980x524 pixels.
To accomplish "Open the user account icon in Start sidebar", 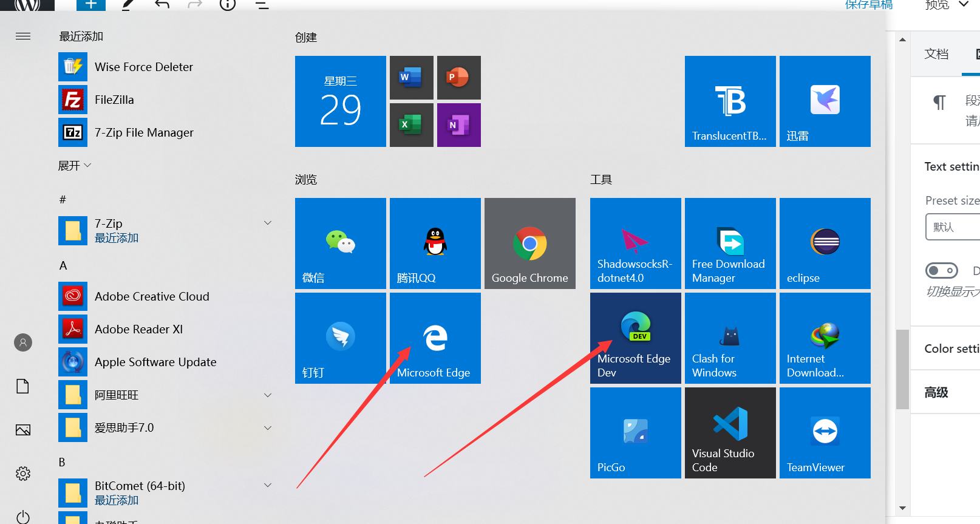I will click(23, 342).
